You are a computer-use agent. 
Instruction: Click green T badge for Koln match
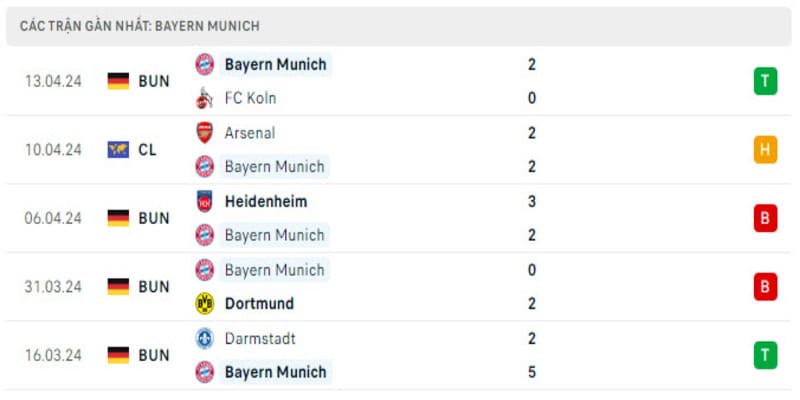765,81
